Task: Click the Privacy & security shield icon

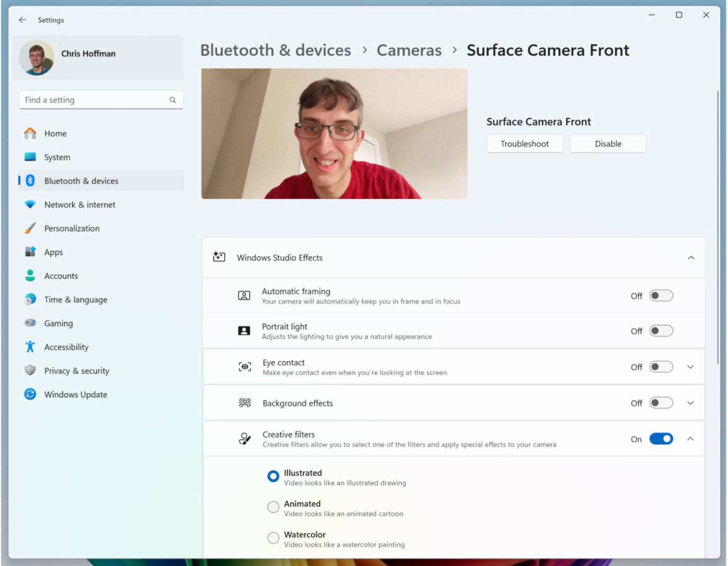Action: tap(30, 371)
